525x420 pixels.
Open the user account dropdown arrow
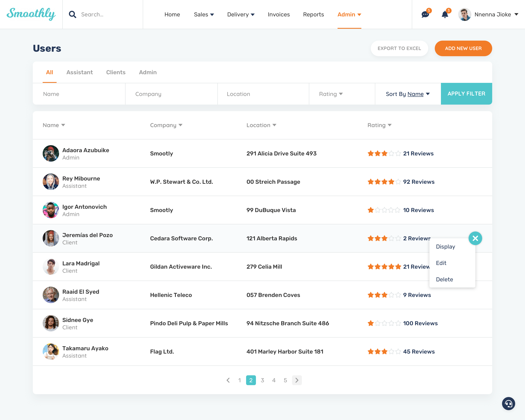[x=516, y=15]
